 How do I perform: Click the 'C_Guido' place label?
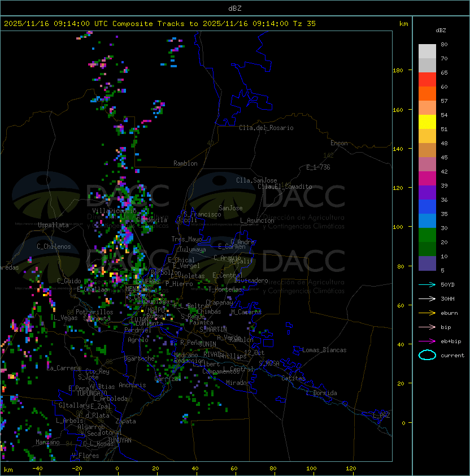pos(69,281)
